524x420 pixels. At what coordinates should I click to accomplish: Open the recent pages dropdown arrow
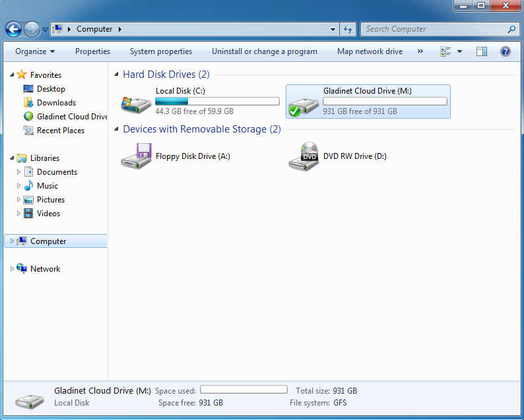tap(45, 30)
